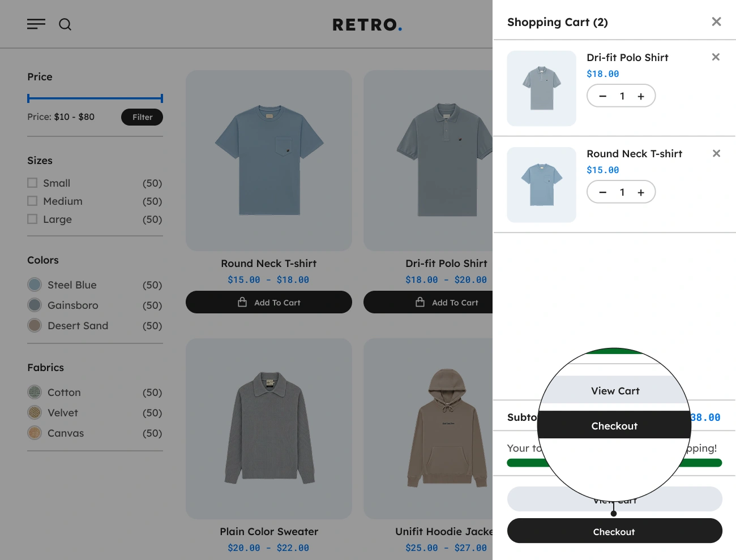Increase Round Neck T-shirt quantity
The image size is (736, 560).
pyautogui.click(x=641, y=192)
